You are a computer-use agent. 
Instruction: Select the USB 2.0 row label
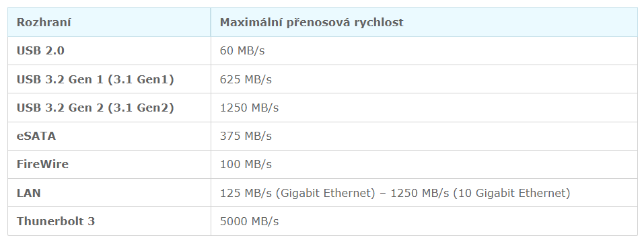40,51
